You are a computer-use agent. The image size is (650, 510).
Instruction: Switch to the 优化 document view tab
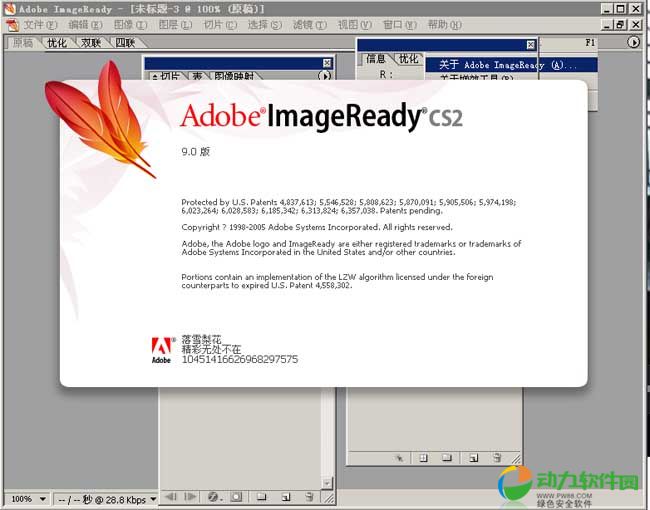(x=57, y=43)
